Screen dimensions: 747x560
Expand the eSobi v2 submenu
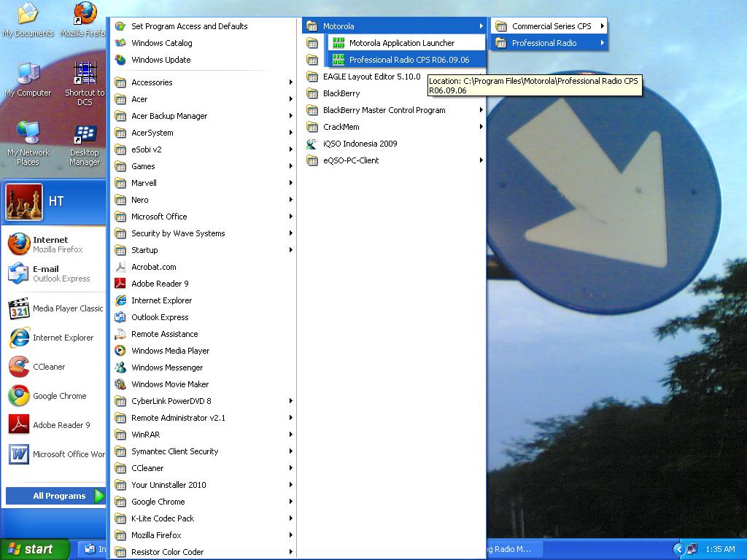point(204,149)
